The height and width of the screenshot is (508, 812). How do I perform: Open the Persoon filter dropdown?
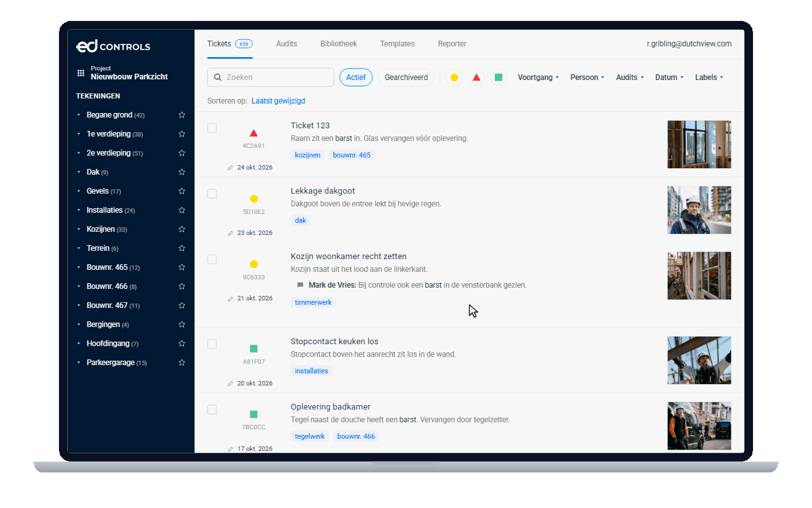tap(587, 77)
